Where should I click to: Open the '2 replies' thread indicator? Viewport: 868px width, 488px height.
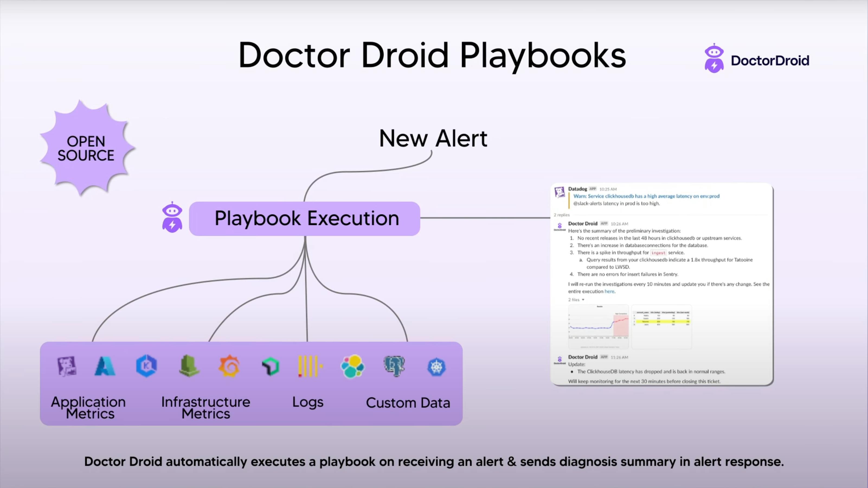[x=562, y=215]
